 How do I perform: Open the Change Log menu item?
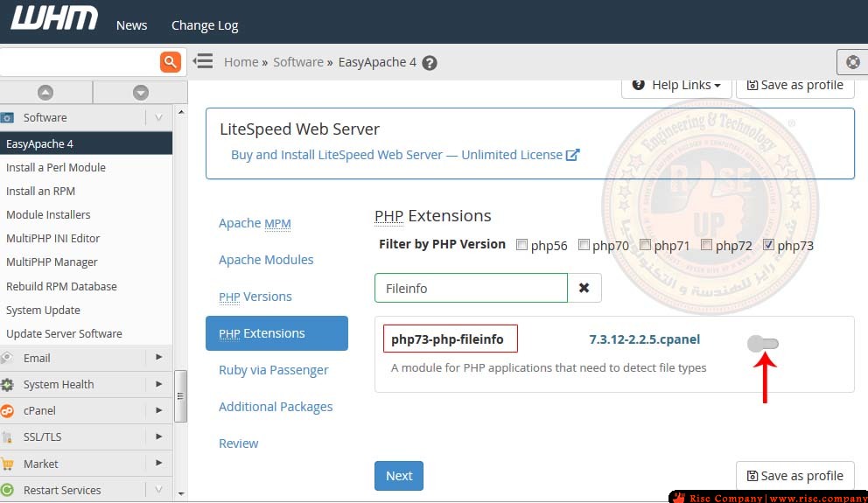click(205, 25)
